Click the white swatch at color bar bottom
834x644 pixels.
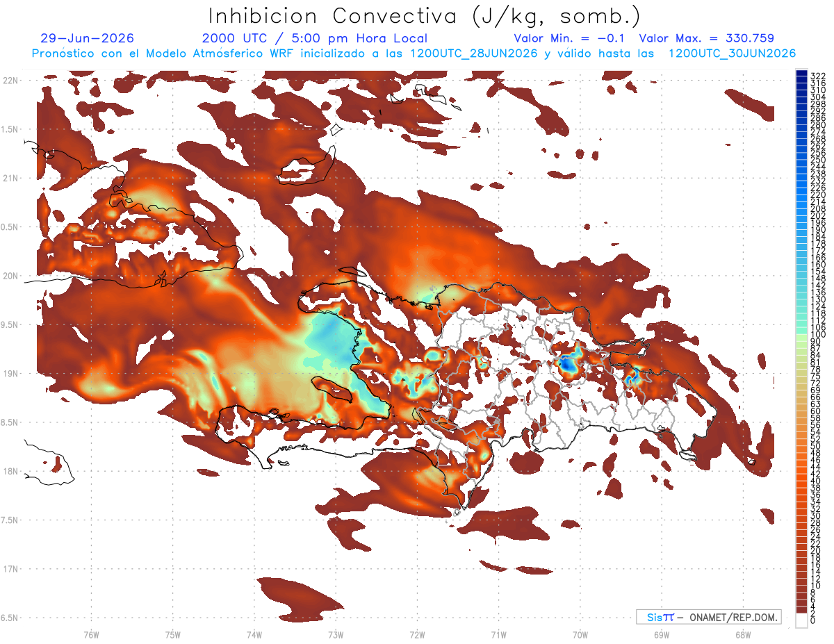(x=801, y=620)
